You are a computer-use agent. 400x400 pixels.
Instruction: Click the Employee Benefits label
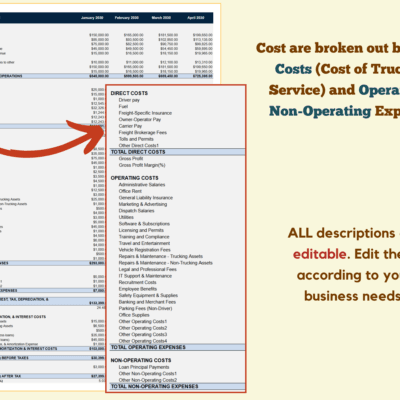[x=138, y=289]
